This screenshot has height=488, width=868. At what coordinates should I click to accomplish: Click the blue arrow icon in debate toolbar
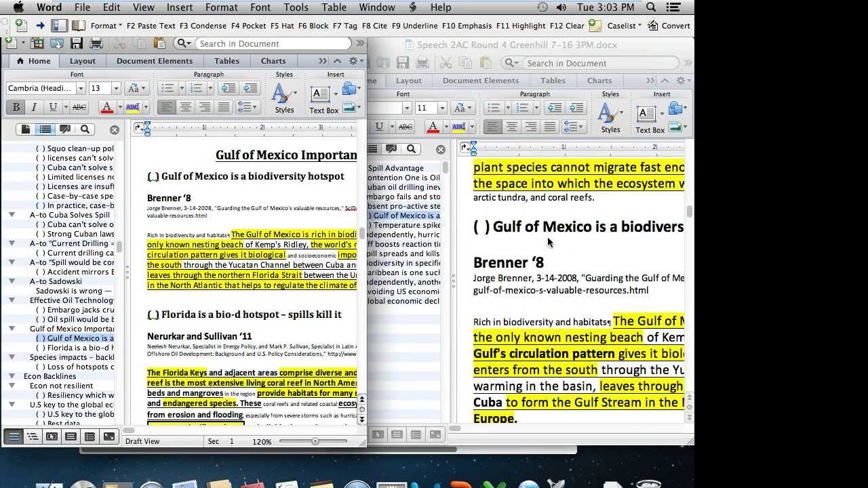40,26
